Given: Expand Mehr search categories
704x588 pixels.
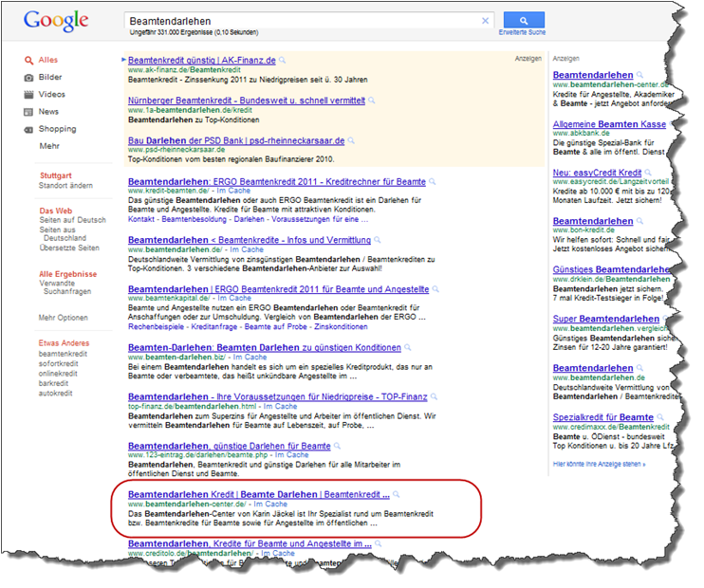Looking at the screenshot, I should [x=49, y=146].
